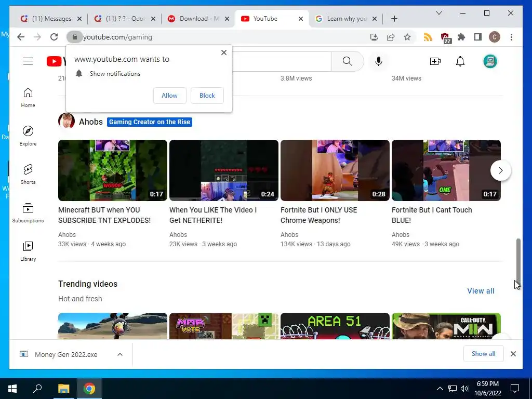
Task: Click the YouTube search magnifier button
Action: coord(347,61)
